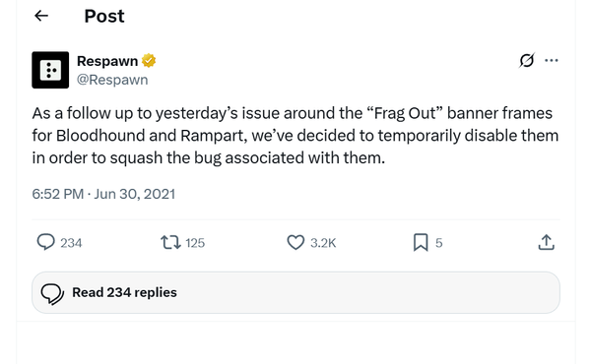Screen dimensions: 590x364
Task: Click the 234 replies count
Action: click(71, 243)
